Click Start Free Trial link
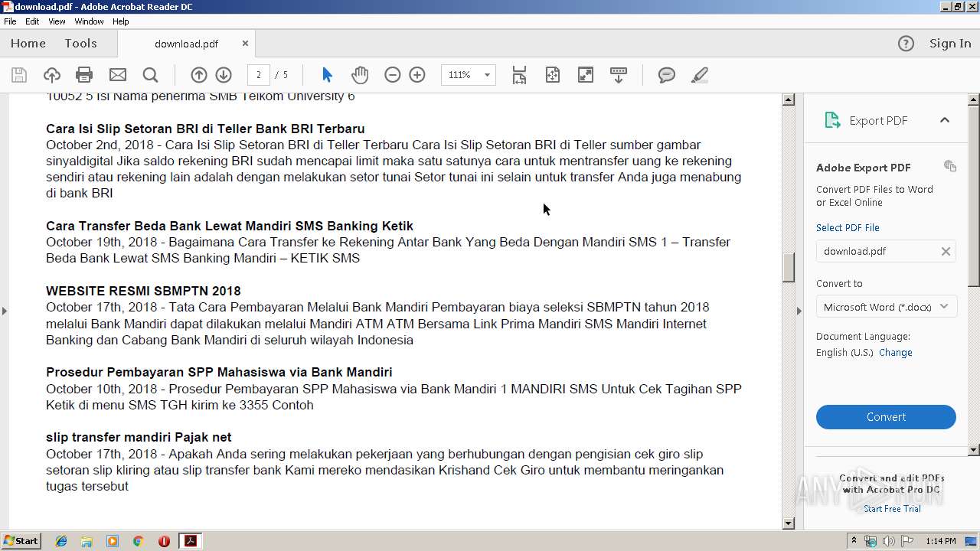Screen dimensions: 980x551 [x=892, y=509]
